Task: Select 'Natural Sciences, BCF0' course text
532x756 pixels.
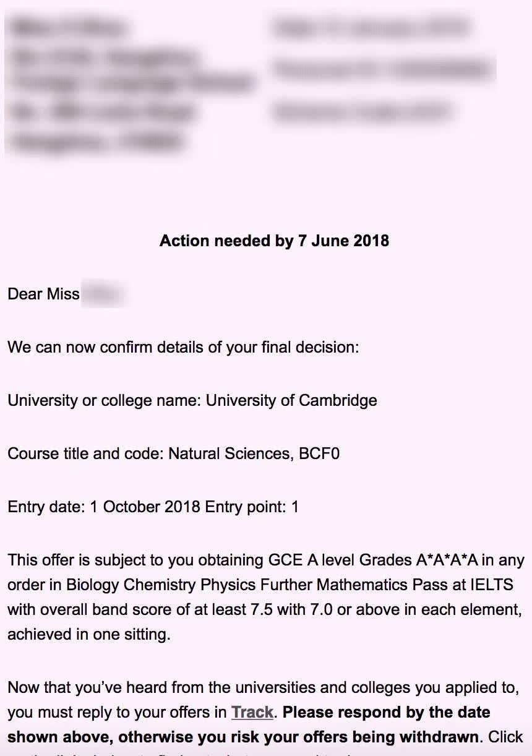Action: pos(254,453)
